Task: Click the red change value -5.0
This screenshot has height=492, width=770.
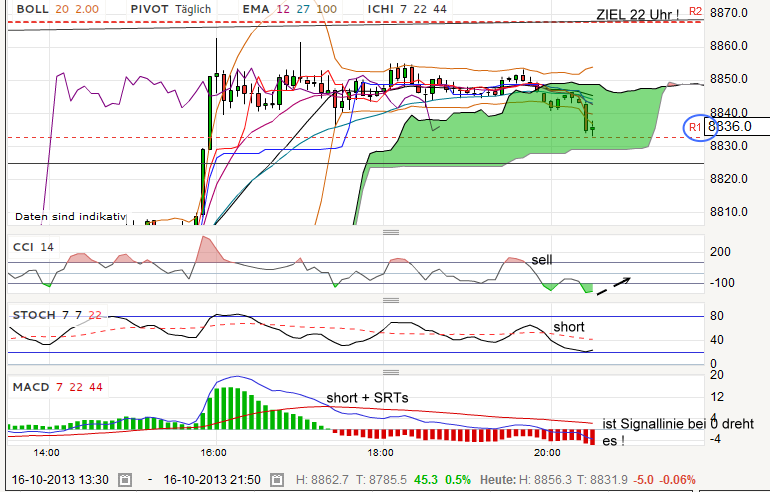Action: pos(643,480)
